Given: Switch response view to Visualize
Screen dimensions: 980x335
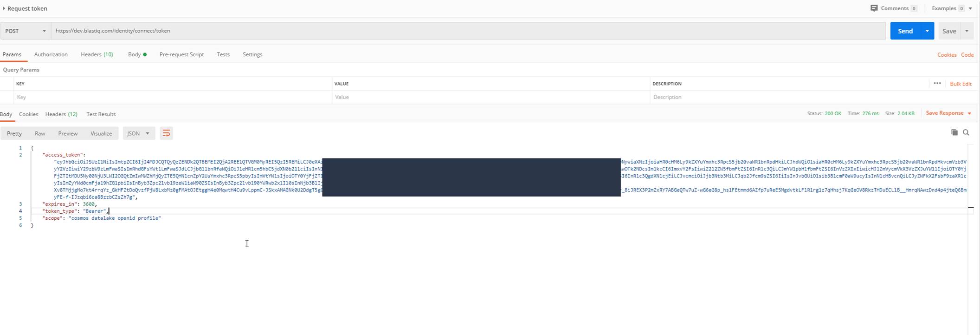Looking at the screenshot, I should click(101, 133).
